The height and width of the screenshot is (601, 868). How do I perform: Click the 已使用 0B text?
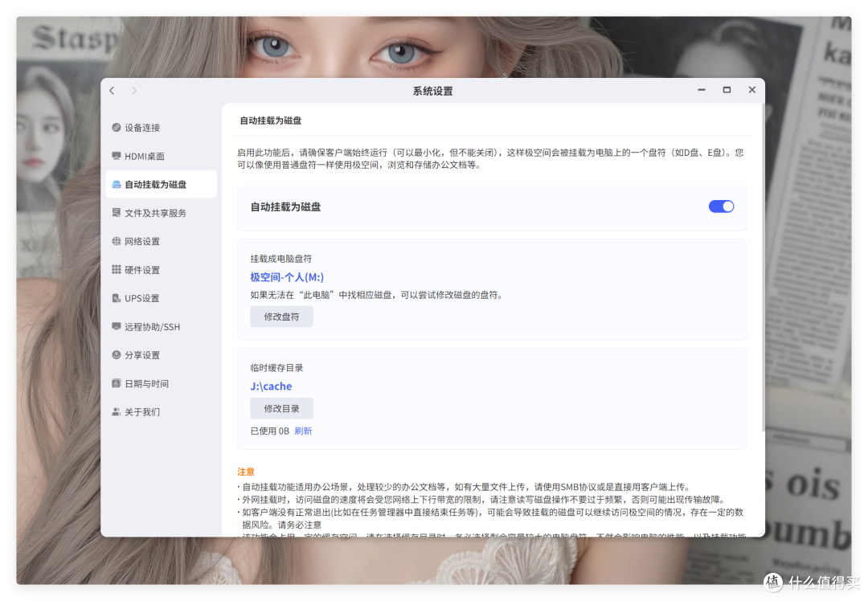[269, 431]
